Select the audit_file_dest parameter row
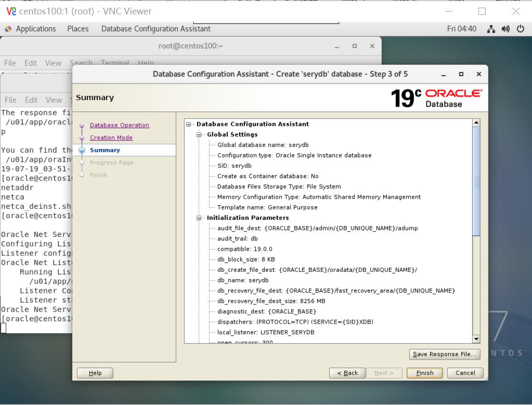Image resolution: width=532 pixels, height=405 pixels. (318, 228)
